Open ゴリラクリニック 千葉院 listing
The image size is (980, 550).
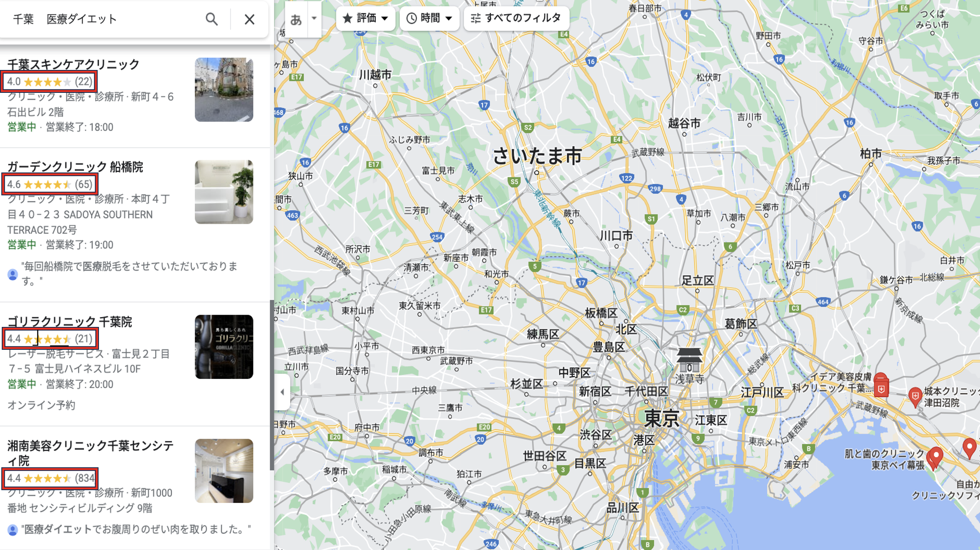[69, 322]
